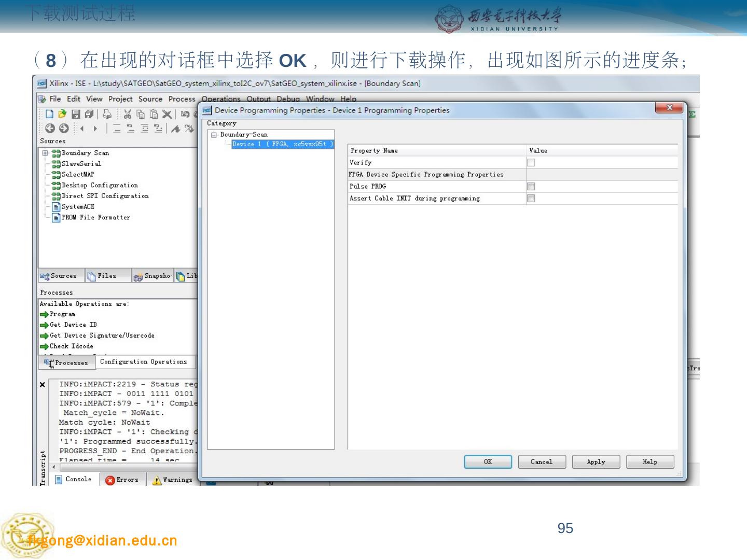Click the 'Available Operations are:' text
The height and width of the screenshot is (560, 747).
(85, 304)
